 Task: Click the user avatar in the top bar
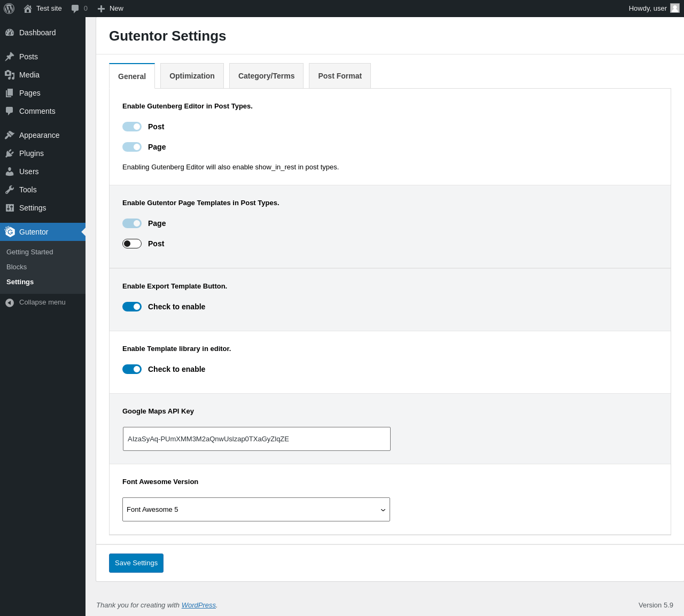click(x=675, y=9)
